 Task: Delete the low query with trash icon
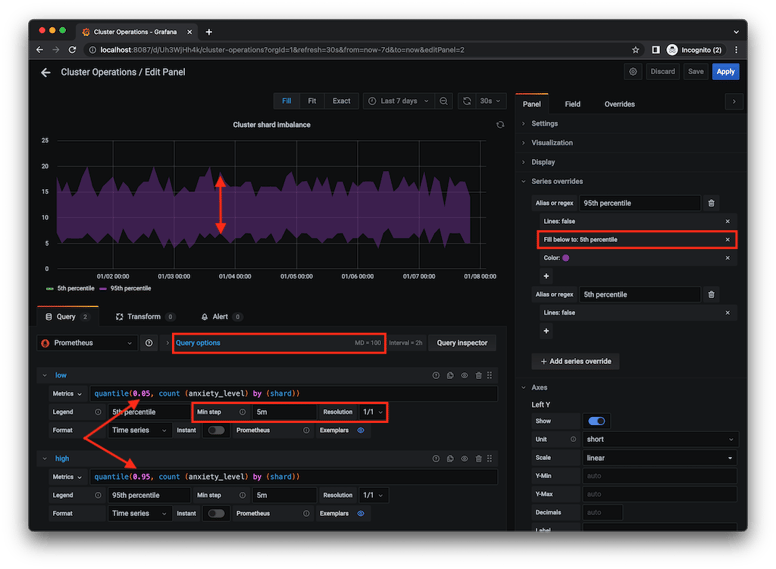pos(478,376)
